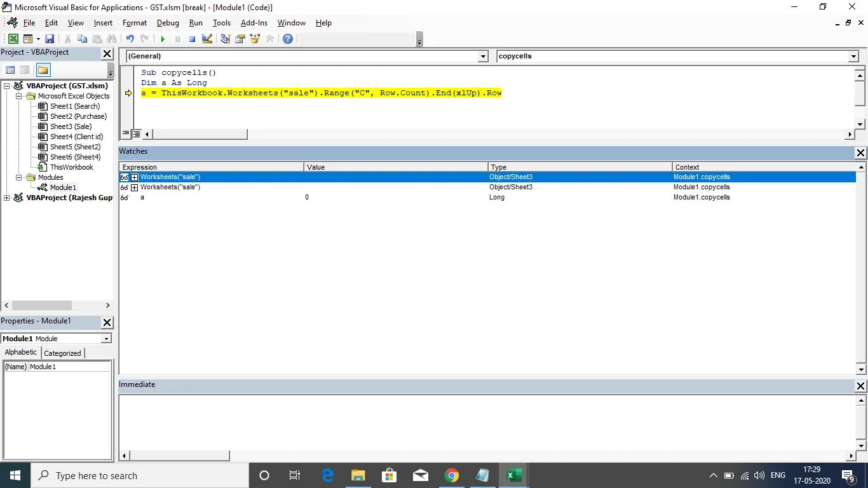Click the Insert UserForm toolbar icon
Image resolution: width=868 pixels, height=488 pixels.
27,39
